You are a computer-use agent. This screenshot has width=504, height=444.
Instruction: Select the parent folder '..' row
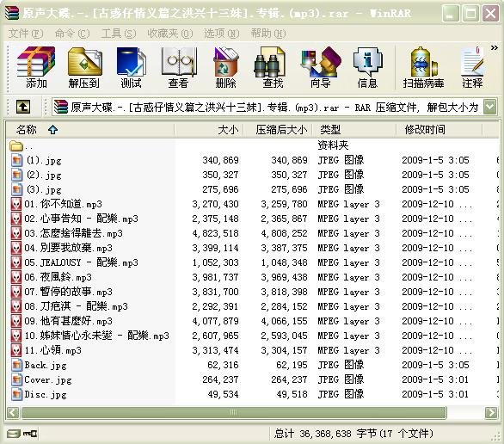click(253, 146)
